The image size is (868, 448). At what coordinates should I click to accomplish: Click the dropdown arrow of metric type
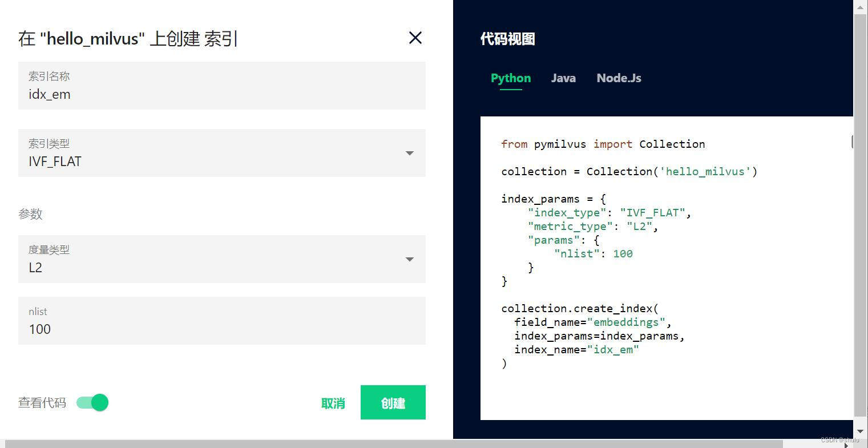pos(409,259)
